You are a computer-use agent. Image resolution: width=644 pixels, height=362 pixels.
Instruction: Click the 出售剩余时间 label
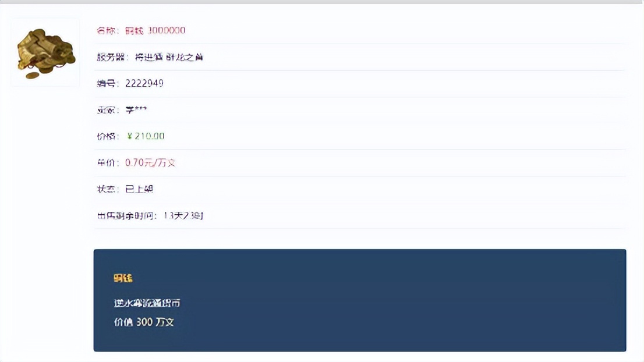pyautogui.click(x=127, y=215)
